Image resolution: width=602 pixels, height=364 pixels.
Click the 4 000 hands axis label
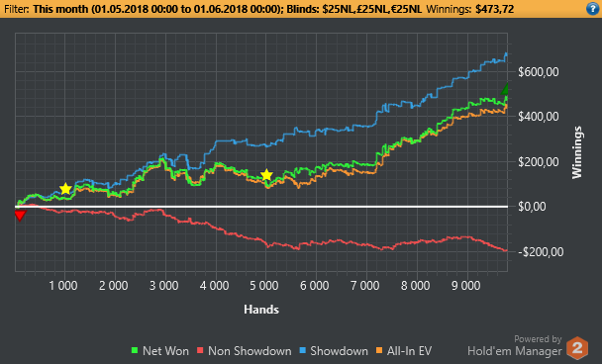[x=214, y=286]
